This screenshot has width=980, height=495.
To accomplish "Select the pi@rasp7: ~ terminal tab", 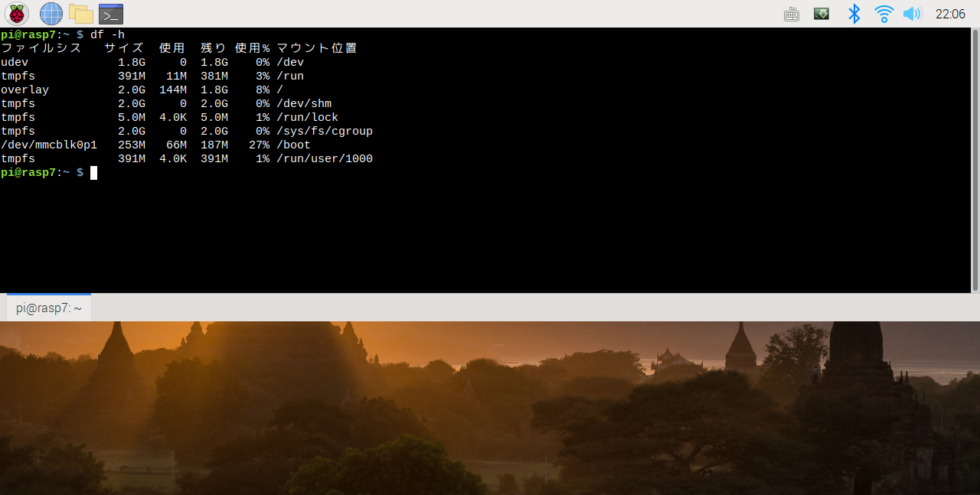I will point(48,308).
